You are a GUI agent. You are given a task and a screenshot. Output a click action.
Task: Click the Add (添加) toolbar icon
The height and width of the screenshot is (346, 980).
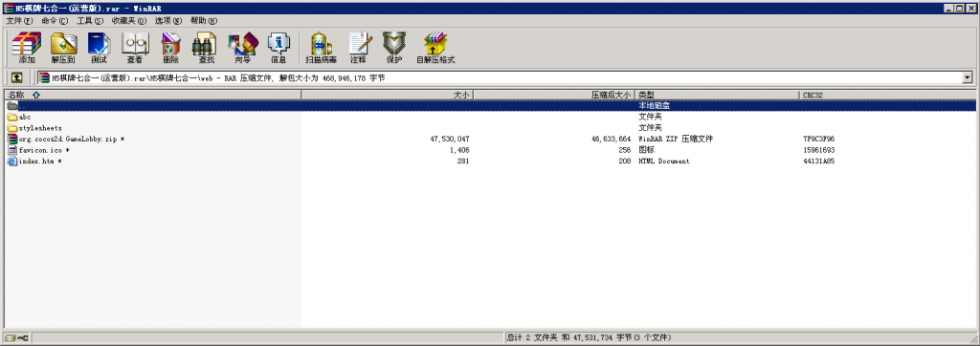click(27, 48)
